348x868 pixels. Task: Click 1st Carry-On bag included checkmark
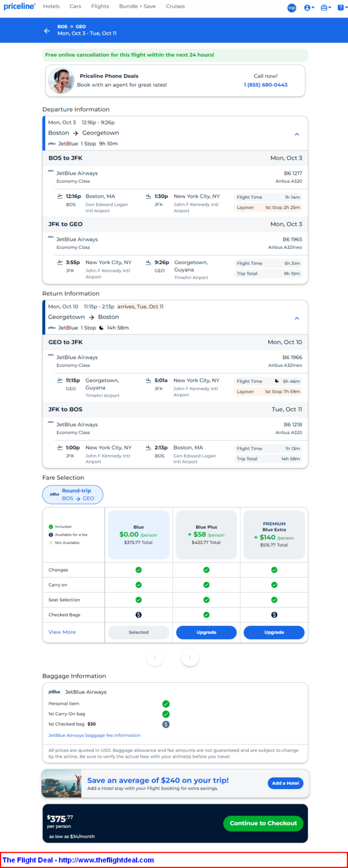tap(166, 714)
